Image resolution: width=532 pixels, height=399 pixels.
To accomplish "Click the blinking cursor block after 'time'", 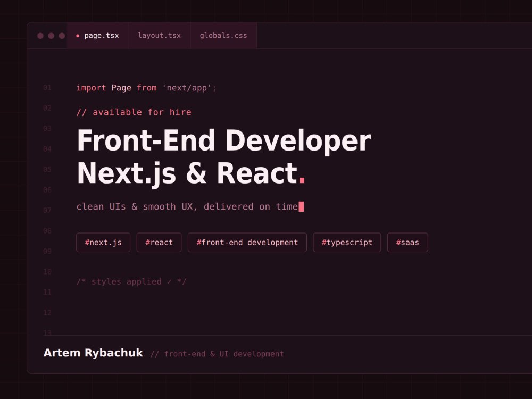I will [x=301, y=206].
